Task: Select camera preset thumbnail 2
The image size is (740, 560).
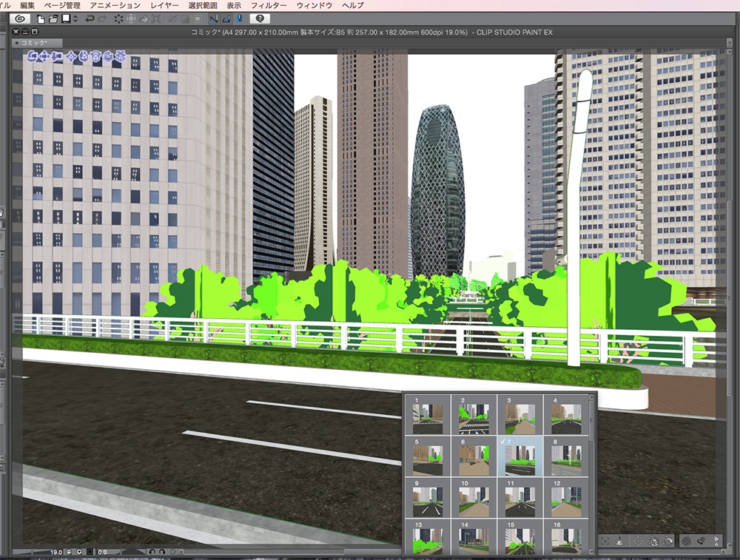Action: (x=474, y=415)
